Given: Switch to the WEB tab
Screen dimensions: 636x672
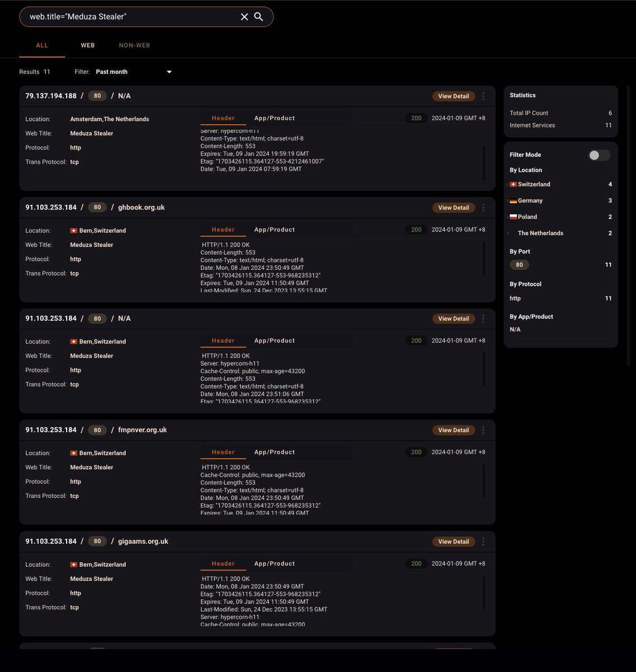Looking at the screenshot, I should (x=87, y=45).
